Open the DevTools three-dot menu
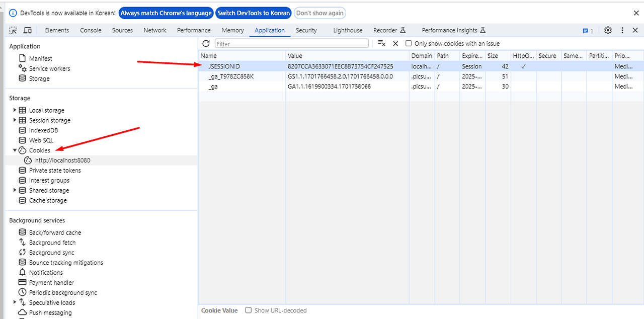The image size is (644, 319). (622, 30)
